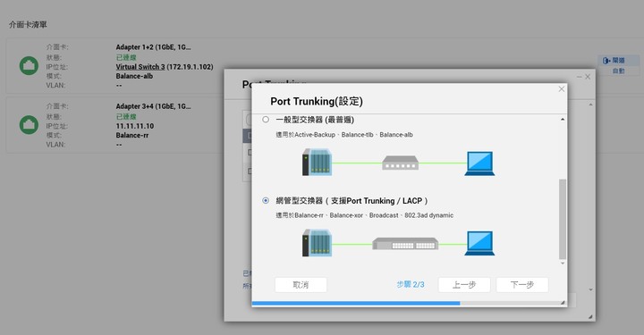Click the green network icon for Adapter 3+4
The height and width of the screenshot is (335, 644).
pyautogui.click(x=29, y=125)
